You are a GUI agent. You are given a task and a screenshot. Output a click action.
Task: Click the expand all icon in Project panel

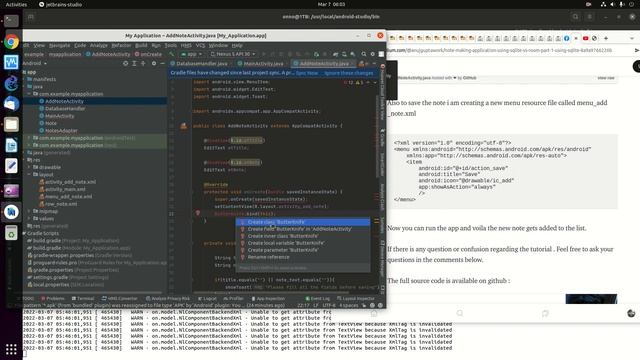click(x=134, y=64)
